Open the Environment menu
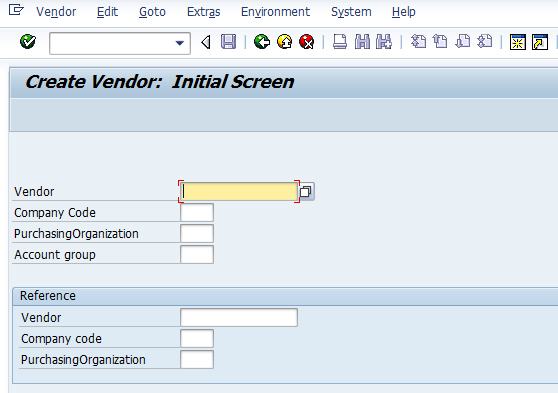Viewport: 558px width, 393px height. 275,12
